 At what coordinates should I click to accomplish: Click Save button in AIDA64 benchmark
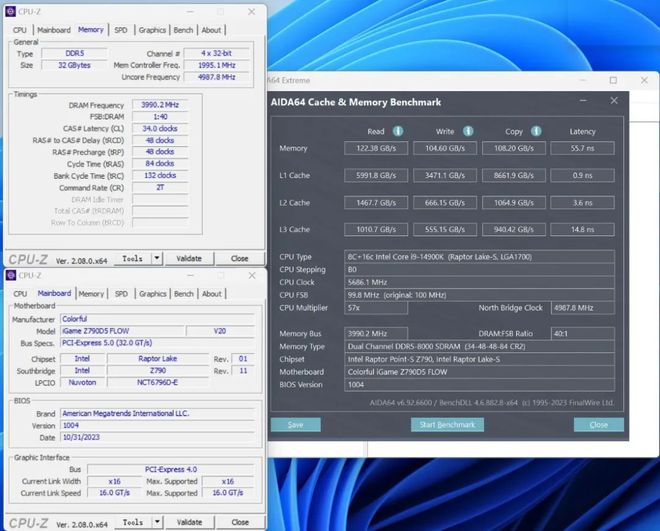295,425
